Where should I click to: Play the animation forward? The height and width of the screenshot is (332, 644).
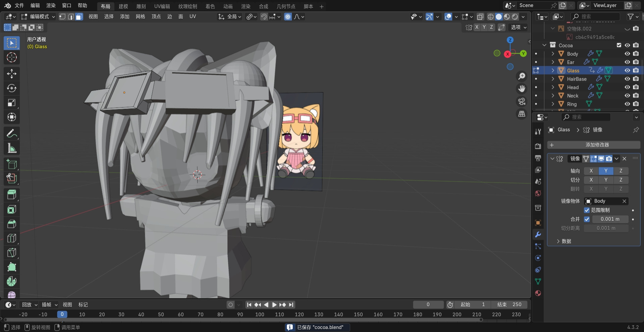point(274,305)
